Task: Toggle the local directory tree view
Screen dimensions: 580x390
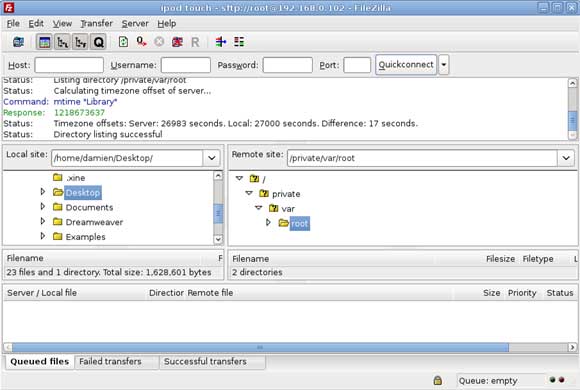Action: (x=63, y=42)
